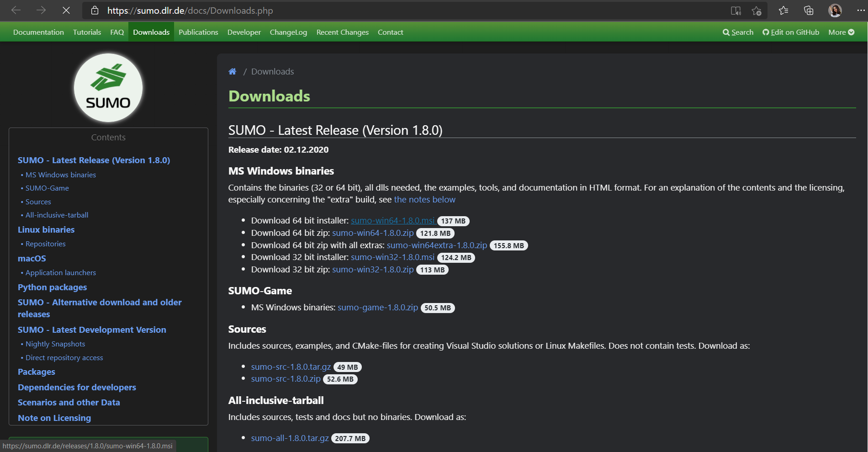868x452 pixels.
Task: Jump to Python packages section
Action: (52, 287)
